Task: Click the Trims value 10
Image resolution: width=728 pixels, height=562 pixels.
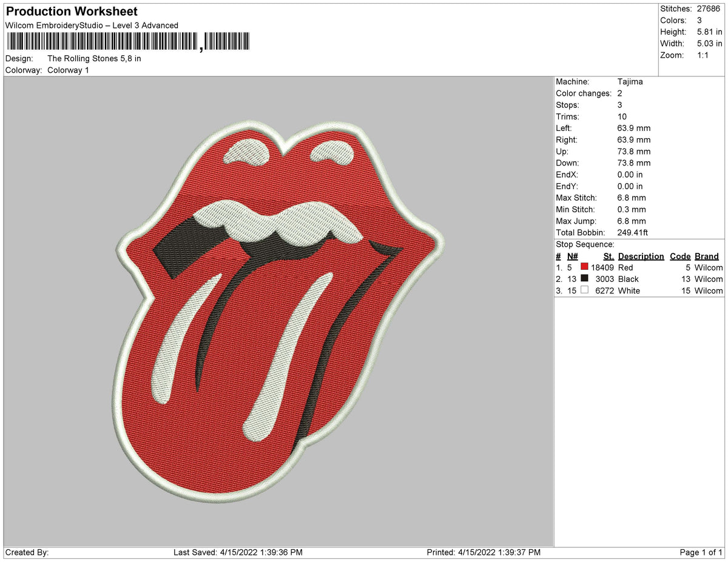Action: [622, 116]
